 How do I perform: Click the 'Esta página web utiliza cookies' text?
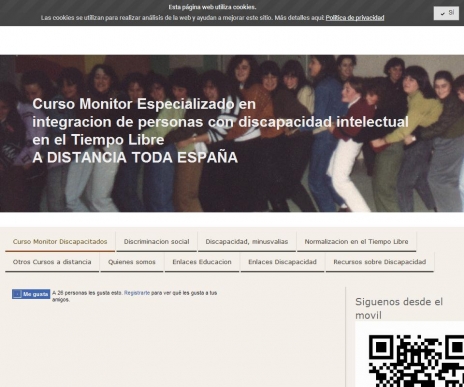(212, 7)
